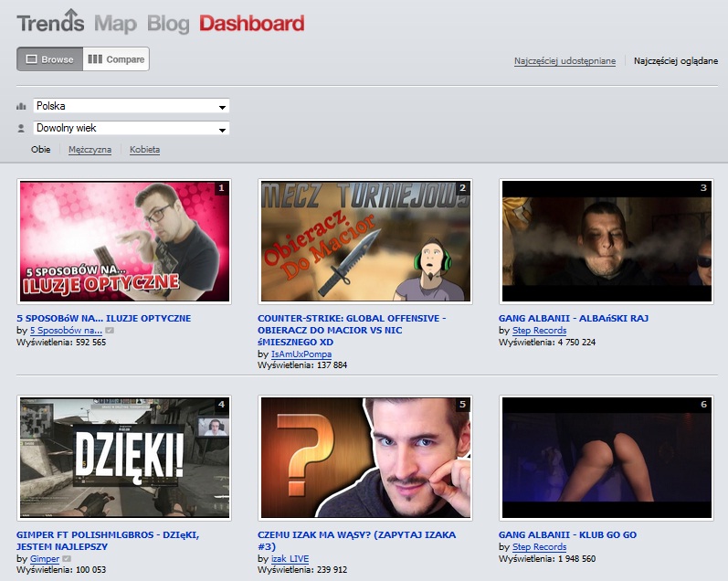
Task: Click the location bars icon beside Polska
Action: (x=21, y=106)
